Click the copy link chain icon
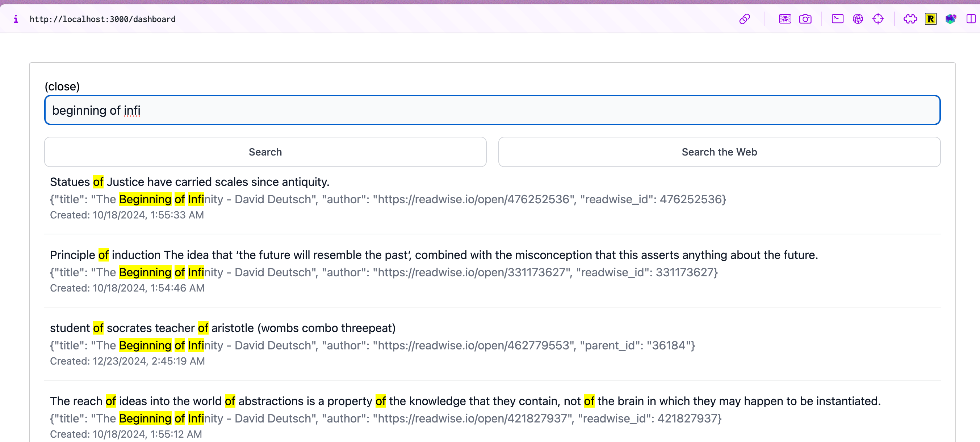The width and height of the screenshot is (980, 442). click(x=745, y=18)
